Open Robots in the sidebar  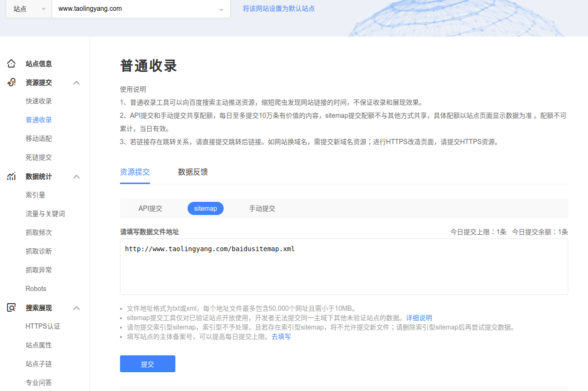(36, 289)
